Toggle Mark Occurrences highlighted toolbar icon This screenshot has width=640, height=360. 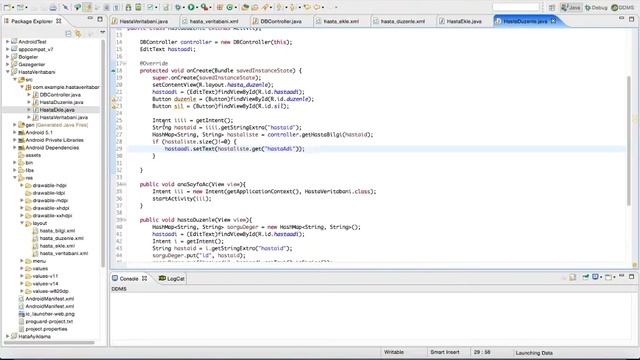tap(87, 7)
